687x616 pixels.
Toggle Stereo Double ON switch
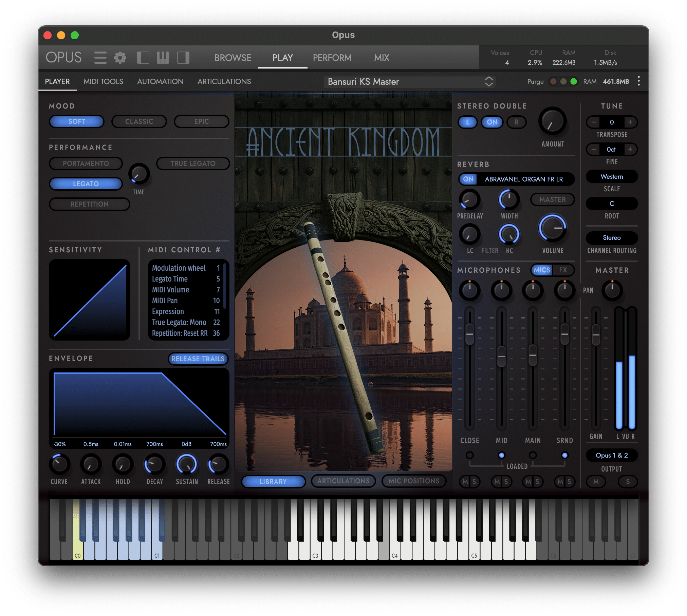coord(492,122)
